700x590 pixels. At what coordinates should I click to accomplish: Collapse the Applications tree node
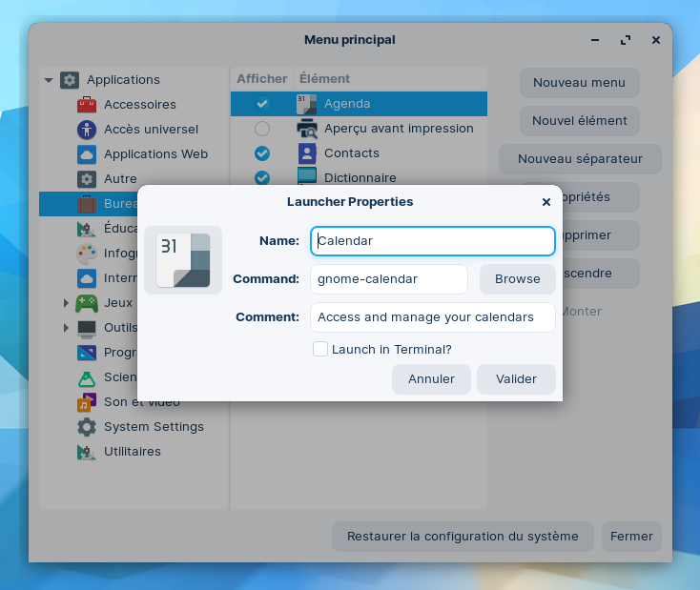coord(49,80)
